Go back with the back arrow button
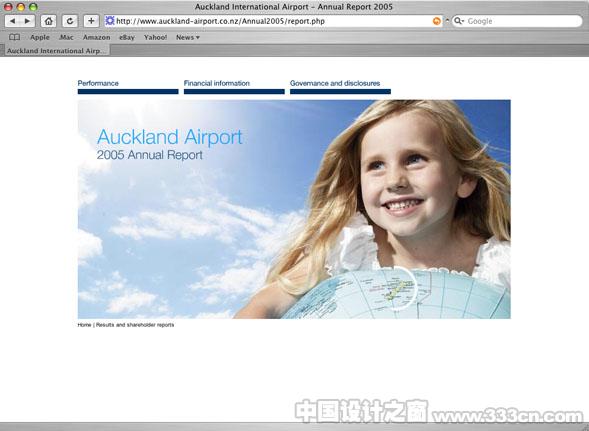 pos(12,21)
